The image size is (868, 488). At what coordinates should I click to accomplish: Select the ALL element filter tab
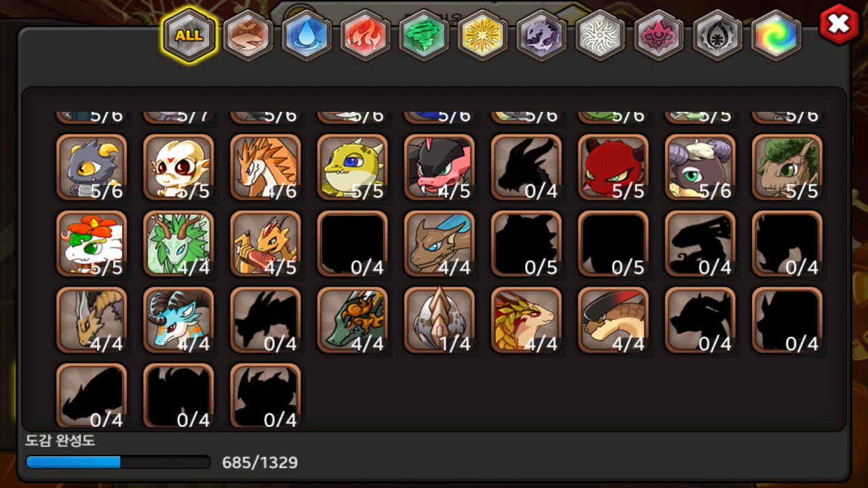pyautogui.click(x=189, y=35)
